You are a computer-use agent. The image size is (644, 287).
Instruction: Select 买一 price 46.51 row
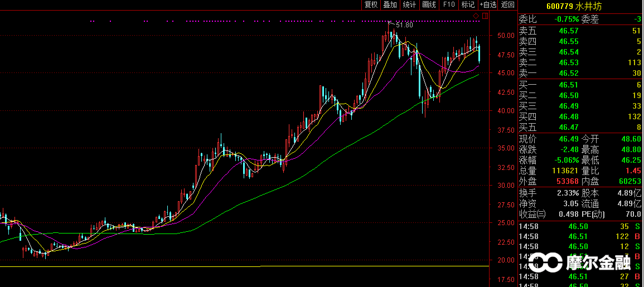(x=581, y=85)
